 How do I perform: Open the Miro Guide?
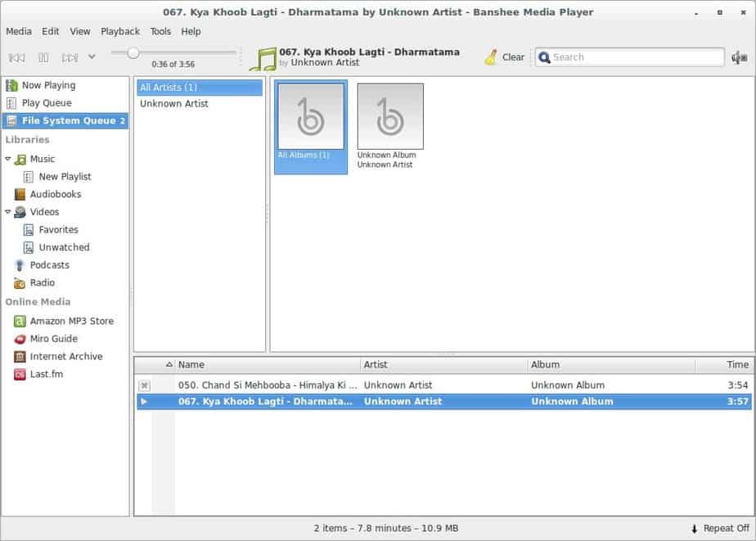pyautogui.click(x=53, y=339)
